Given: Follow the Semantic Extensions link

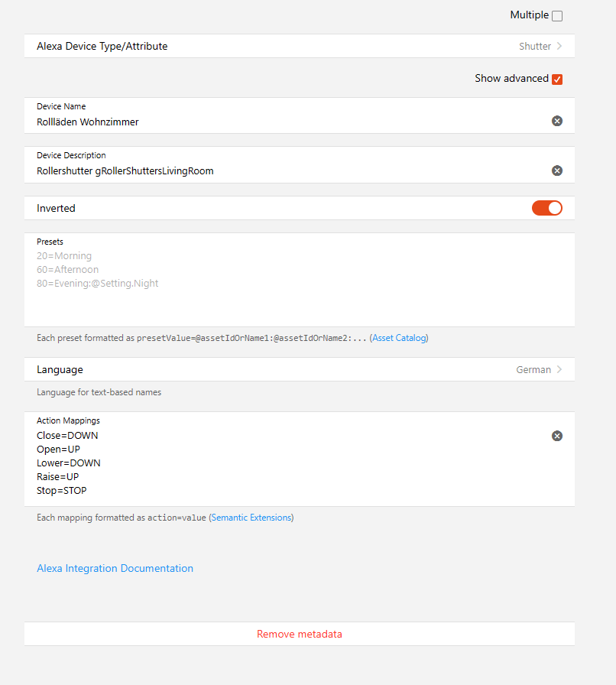Looking at the screenshot, I should pyautogui.click(x=251, y=518).
